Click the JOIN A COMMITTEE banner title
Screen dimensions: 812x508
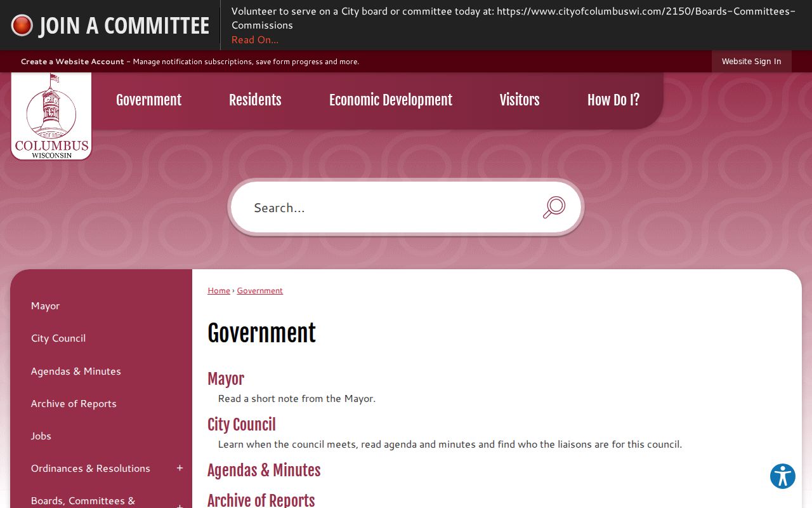tap(124, 25)
